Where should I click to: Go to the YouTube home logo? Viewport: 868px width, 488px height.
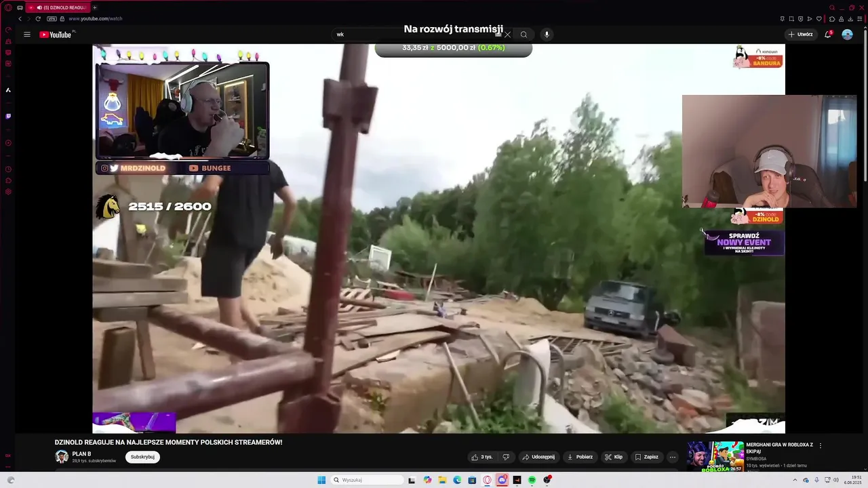56,35
